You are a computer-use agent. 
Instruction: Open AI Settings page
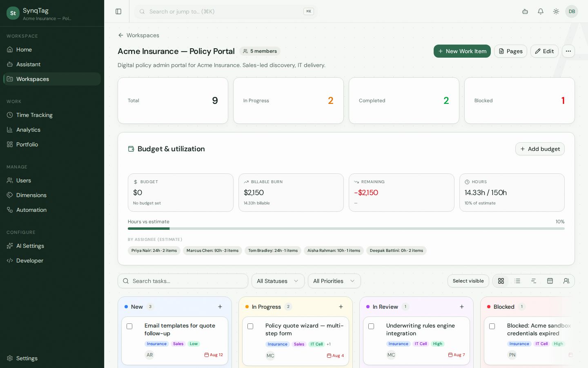click(x=52, y=246)
